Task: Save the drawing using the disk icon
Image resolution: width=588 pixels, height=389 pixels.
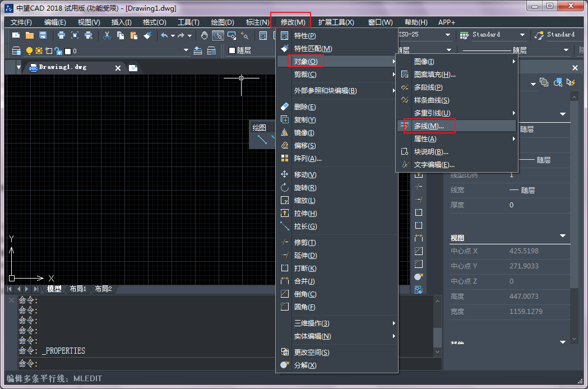Action: [x=43, y=35]
